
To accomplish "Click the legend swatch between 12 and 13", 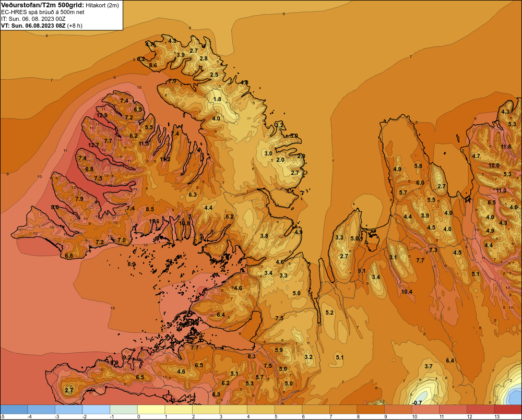I will pyautogui.click(x=481, y=409).
